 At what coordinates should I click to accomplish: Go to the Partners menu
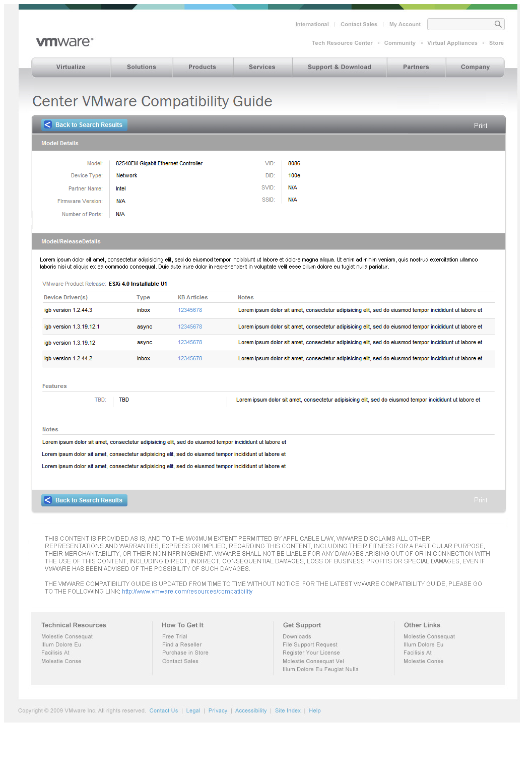[416, 67]
